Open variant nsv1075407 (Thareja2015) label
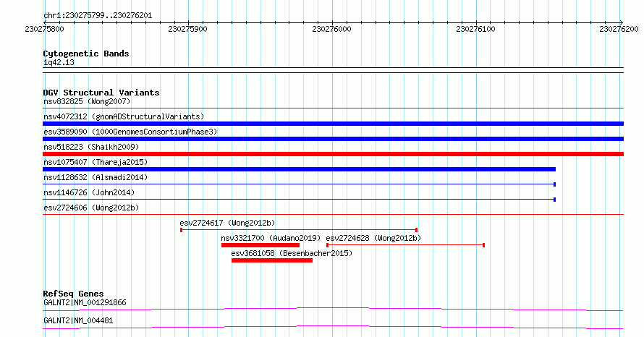The width and height of the screenshot is (644, 337). coord(96,162)
